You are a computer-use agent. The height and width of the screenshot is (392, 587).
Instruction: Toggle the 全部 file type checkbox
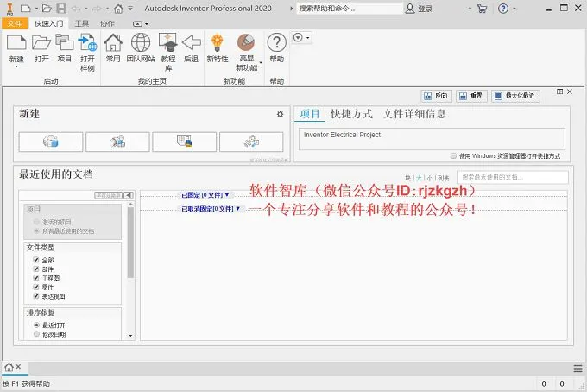[36, 260]
